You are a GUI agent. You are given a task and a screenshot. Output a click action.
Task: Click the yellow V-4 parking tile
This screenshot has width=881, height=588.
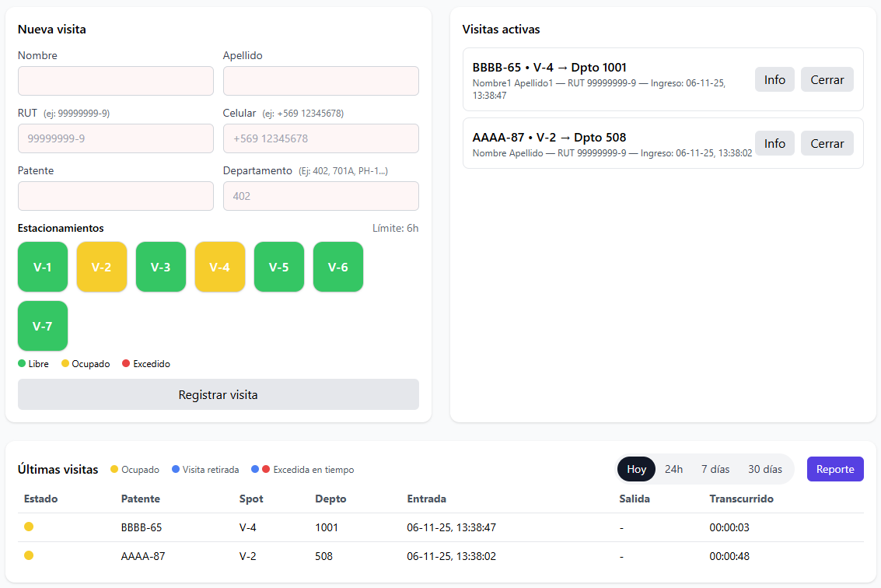[220, 267]
